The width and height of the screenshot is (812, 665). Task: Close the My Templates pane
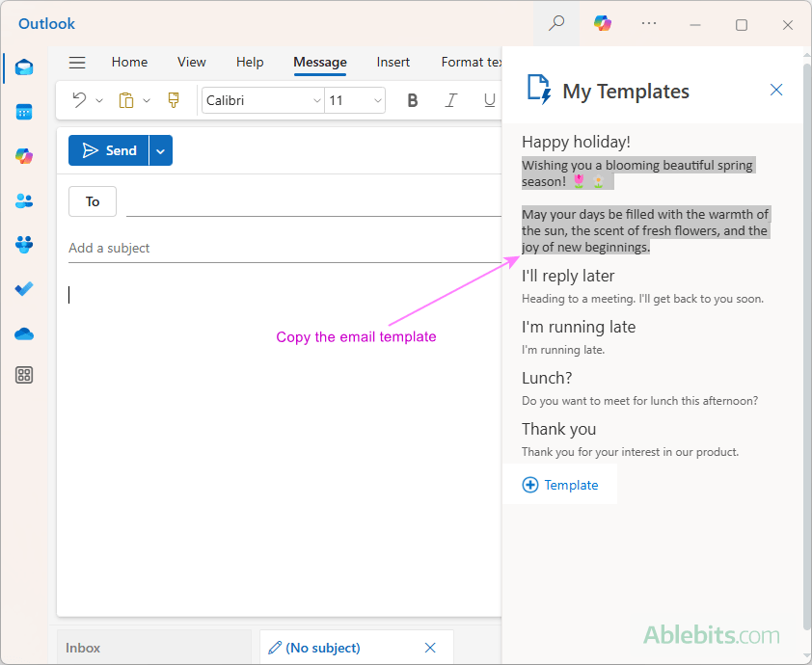coord(775,90)
